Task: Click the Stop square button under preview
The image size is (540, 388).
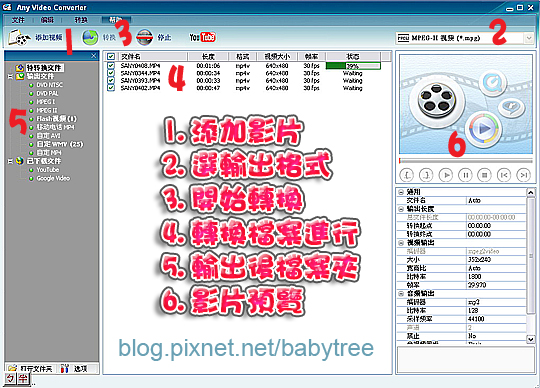Action: point(485,175)
